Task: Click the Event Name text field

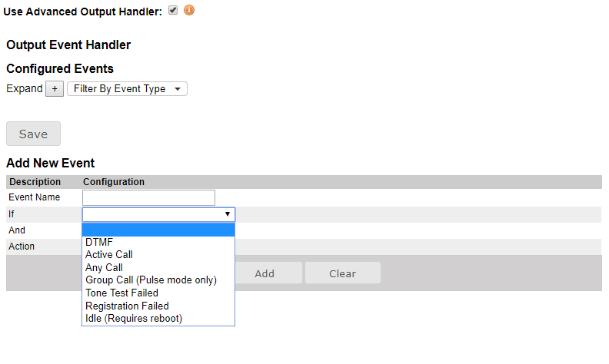Action: [148, 198]
